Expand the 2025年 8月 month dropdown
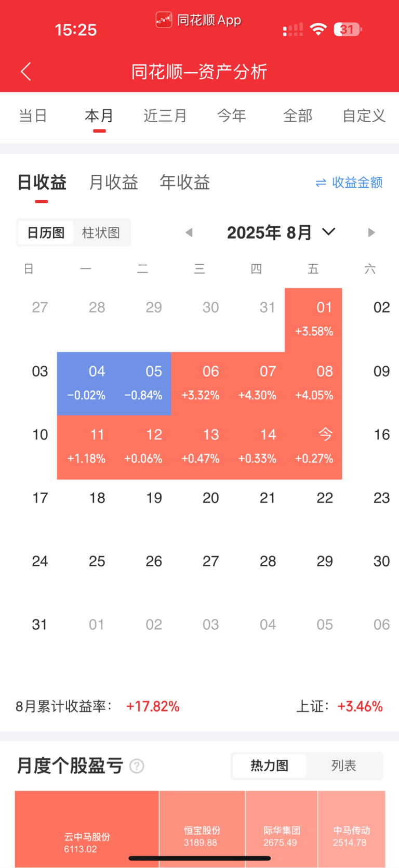The height and width of the screenshot is (868, 399). pos(281,232)
